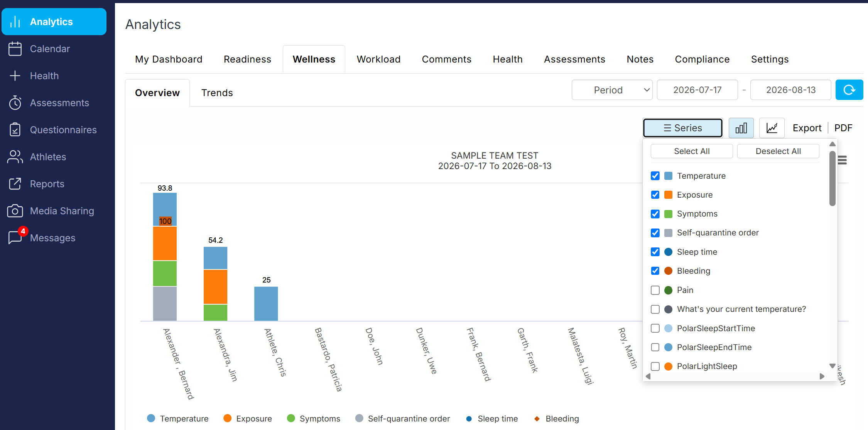The image size is (868, 430).
Task: Switch to line chart view icon
Action: (x=772, y=128)
